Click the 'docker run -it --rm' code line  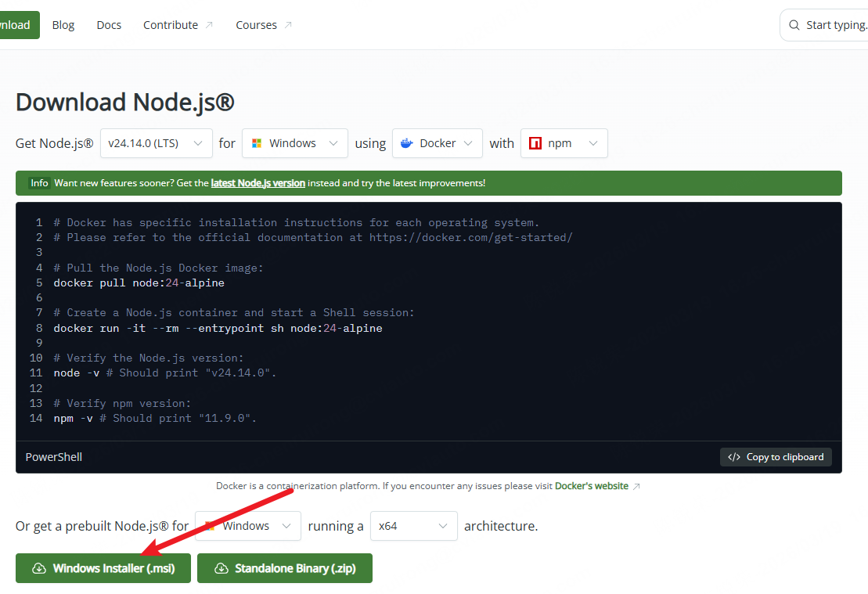coord(218,328)
